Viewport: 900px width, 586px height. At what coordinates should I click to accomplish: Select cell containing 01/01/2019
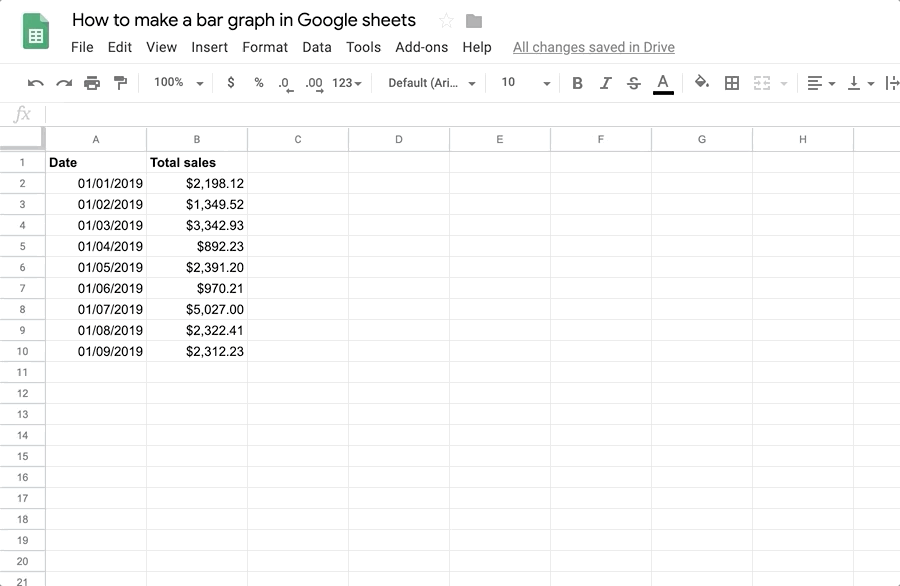pos(96,184)
